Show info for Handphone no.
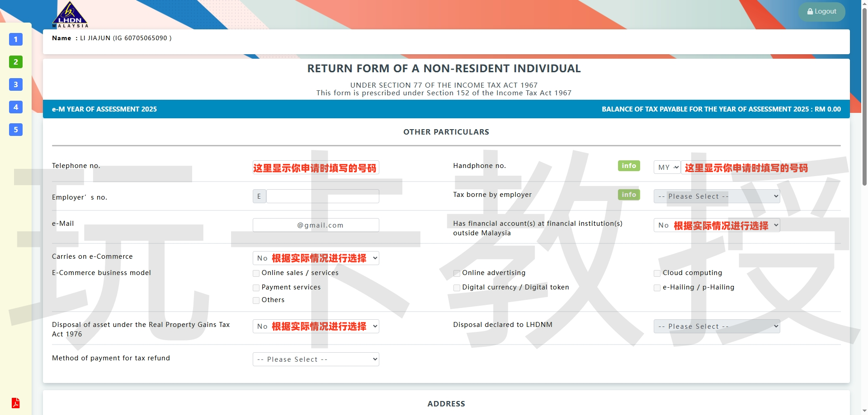Viewport: 868px width, 415px height. (629, 166)
